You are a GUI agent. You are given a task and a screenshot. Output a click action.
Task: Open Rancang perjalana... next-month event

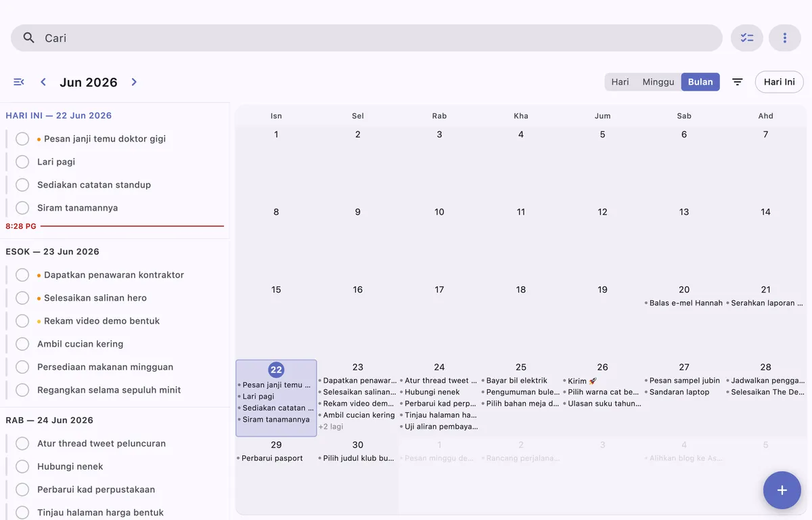[521, 458]
